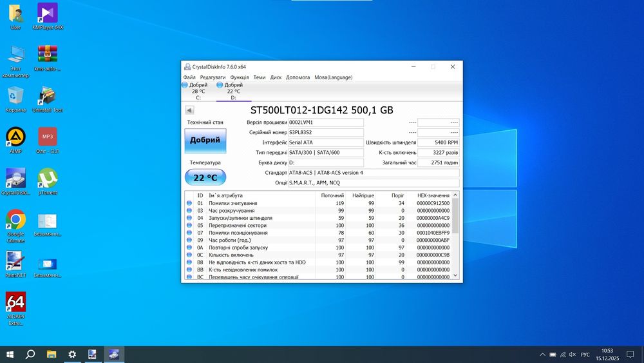This screenshot has height=363, width=644.
Task: Click the Serial ATA interface field
Action: [326, 142]
